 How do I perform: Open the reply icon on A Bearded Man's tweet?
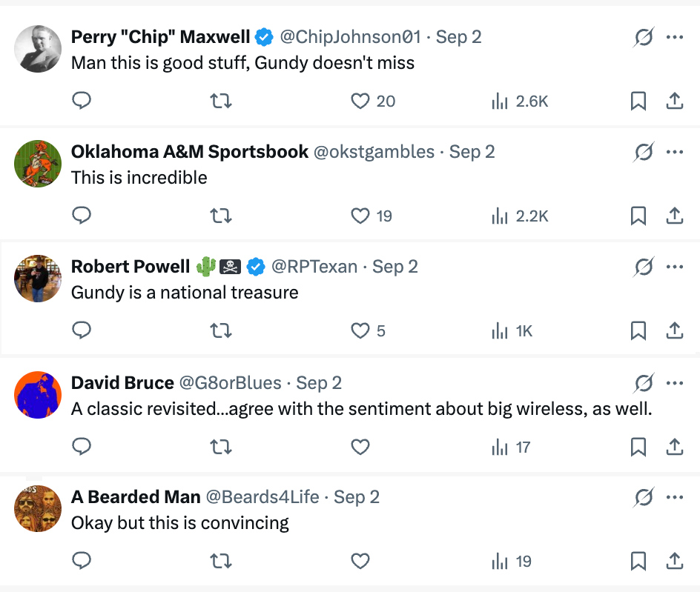[x=82, y=561]
